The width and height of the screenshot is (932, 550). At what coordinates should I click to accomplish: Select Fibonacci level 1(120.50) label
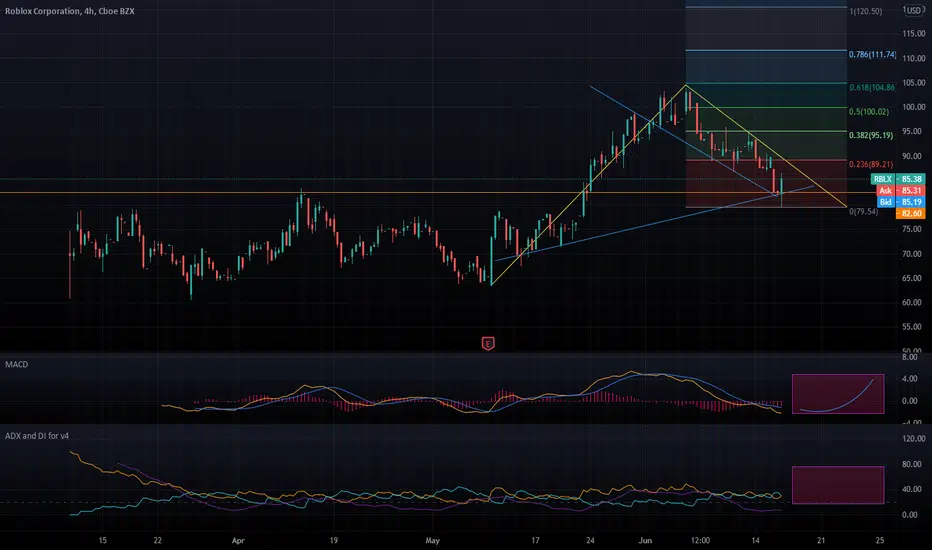865,11
